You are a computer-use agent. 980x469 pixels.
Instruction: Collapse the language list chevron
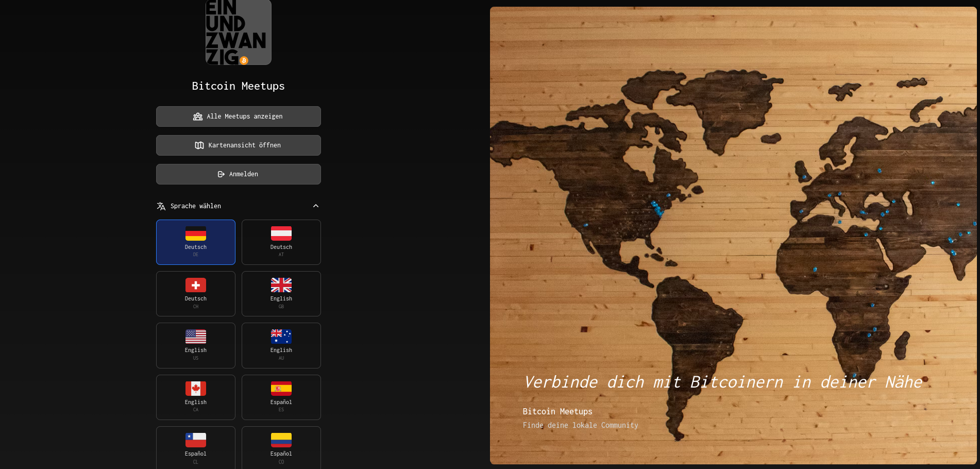pyautogui.click(x=316, y=206)
